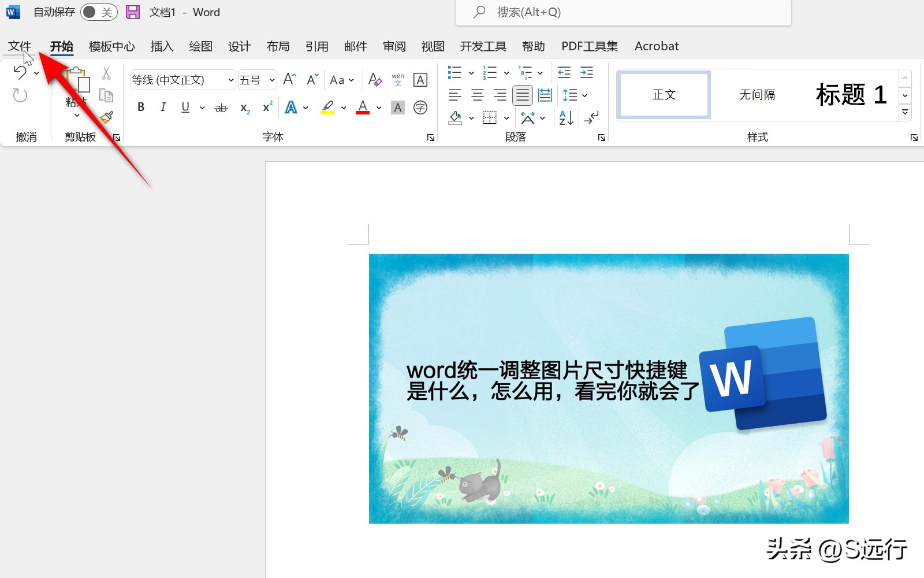Click the Clear Formatting icon
Viewport: 924px width, 578px height.
click(375, 79)
